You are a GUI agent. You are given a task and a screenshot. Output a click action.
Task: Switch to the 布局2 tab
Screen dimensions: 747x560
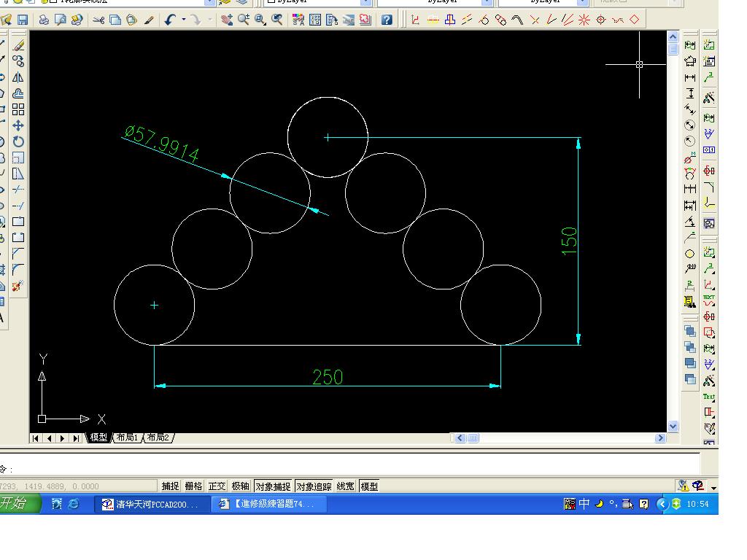158,437
